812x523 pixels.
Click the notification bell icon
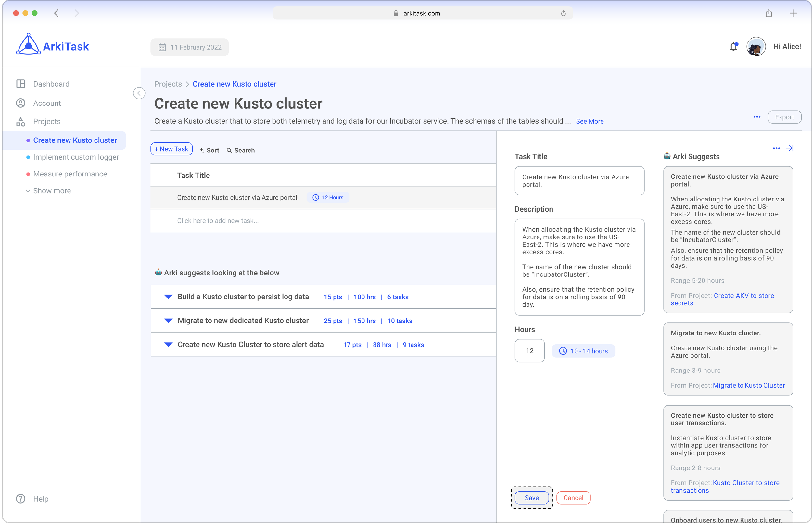733,46
